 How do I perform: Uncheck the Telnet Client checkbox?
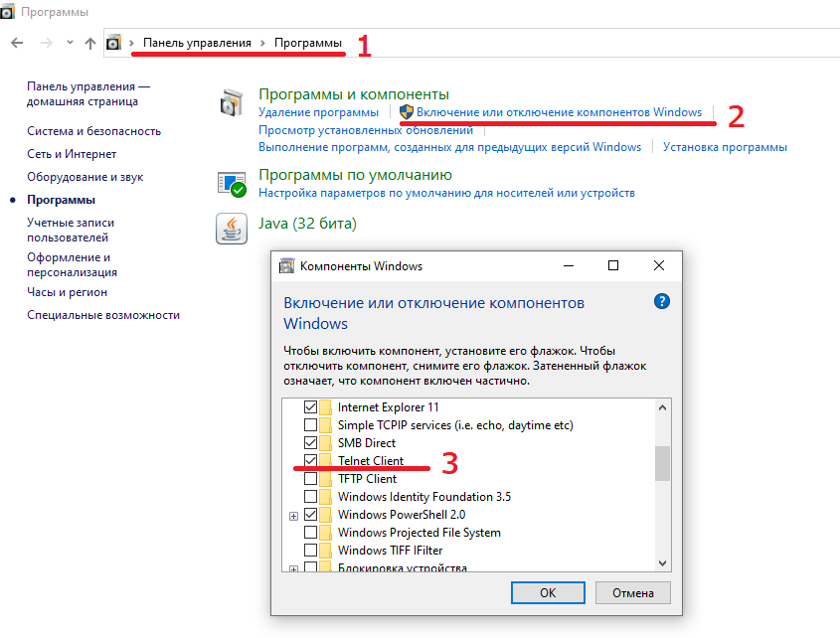click(311, 461)
